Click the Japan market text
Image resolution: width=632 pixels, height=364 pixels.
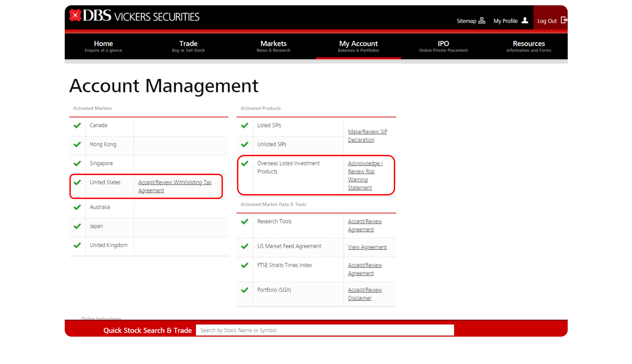(x=96, y=226)
